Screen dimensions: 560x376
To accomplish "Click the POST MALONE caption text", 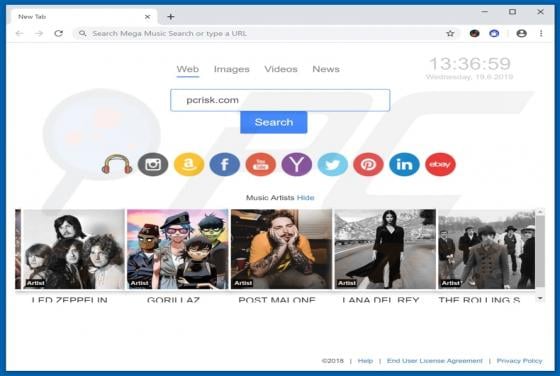I will [x=277, y=300].
